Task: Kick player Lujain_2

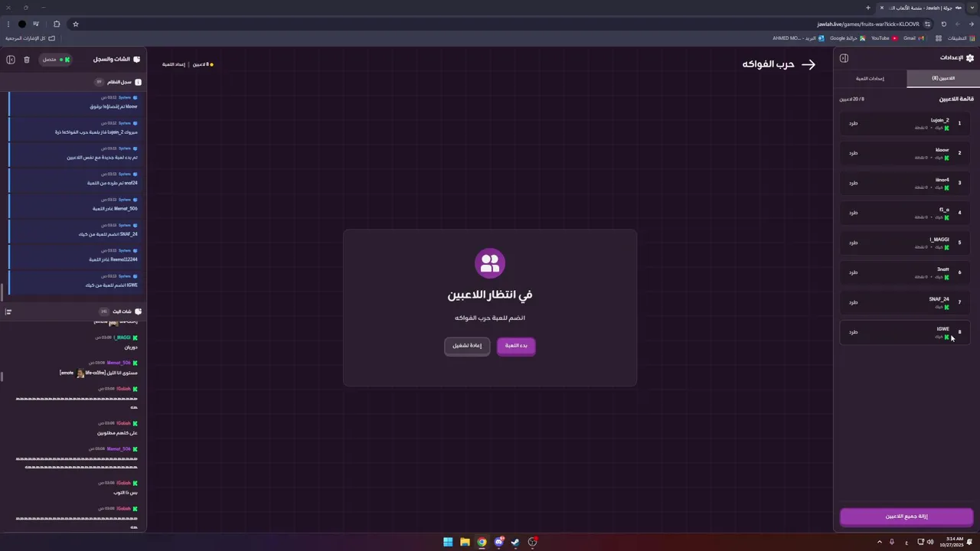Action: [x=853, y=123]
